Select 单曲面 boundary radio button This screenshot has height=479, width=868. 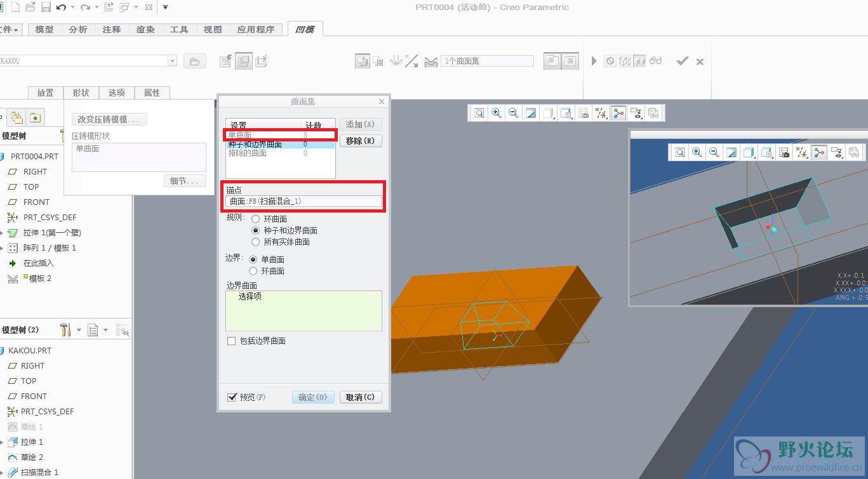coord(253,259)
